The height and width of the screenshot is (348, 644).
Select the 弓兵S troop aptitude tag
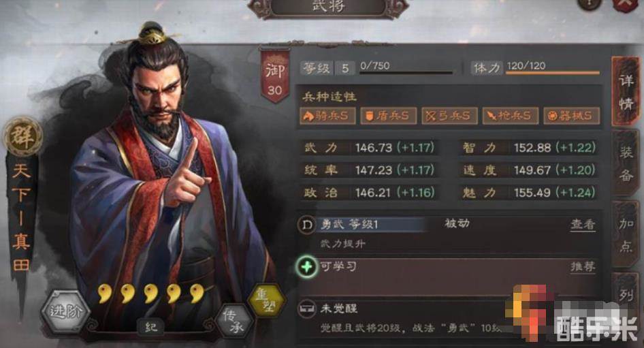tap(449, 116)
